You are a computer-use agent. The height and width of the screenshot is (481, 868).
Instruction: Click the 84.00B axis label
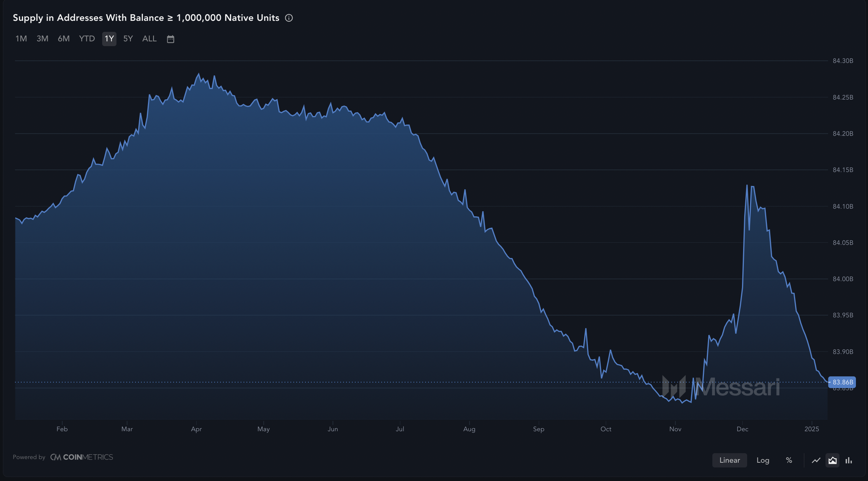pos(843,279)
